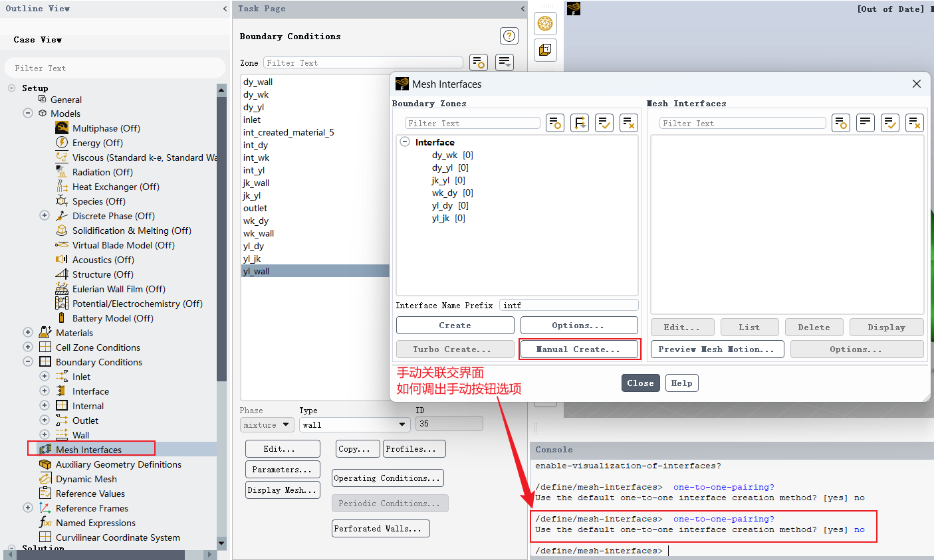Click zone filter options icon in Task Page

[x=479, y=62]
